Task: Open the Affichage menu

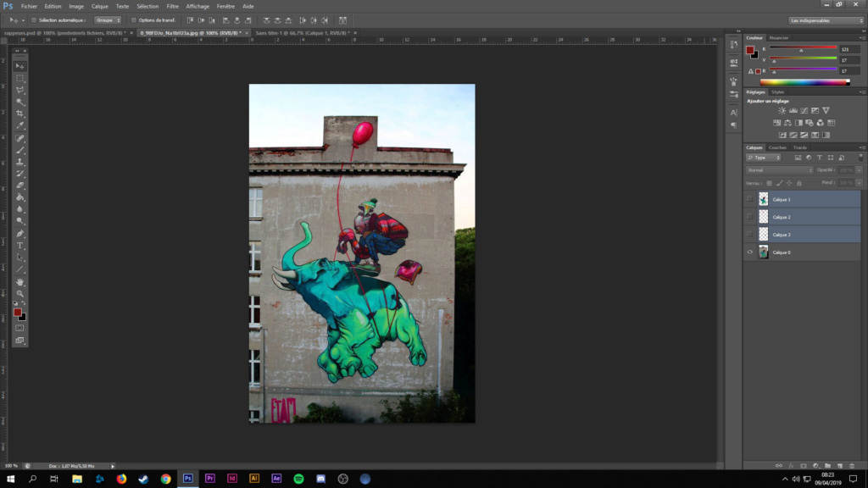Action: (x=198, y=7)
